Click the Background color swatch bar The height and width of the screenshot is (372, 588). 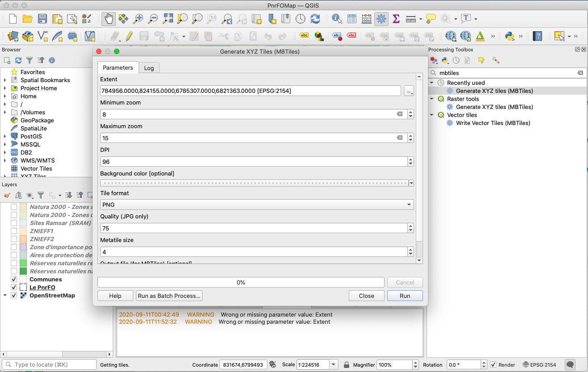(x=254, y=183)
